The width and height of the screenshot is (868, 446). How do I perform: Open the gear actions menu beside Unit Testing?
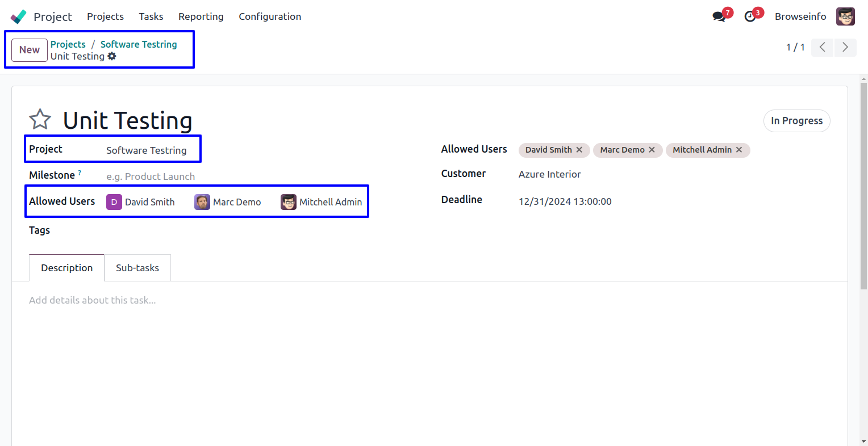pyautogui.click(x=112, y=56)
